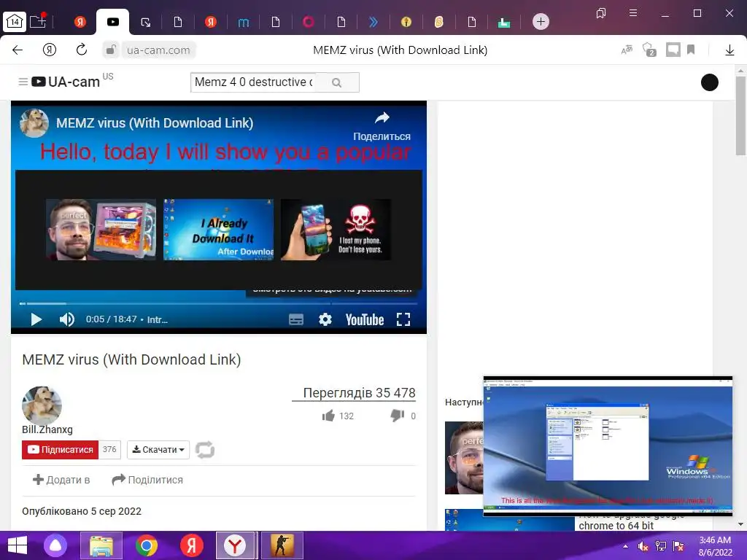Screen dimensions: 747x560
Task: Click the Поділитися share button
Action: 147,480
